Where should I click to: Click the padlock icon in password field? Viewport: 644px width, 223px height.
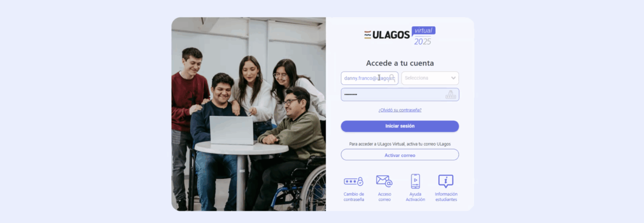click(x=451, y=95)
